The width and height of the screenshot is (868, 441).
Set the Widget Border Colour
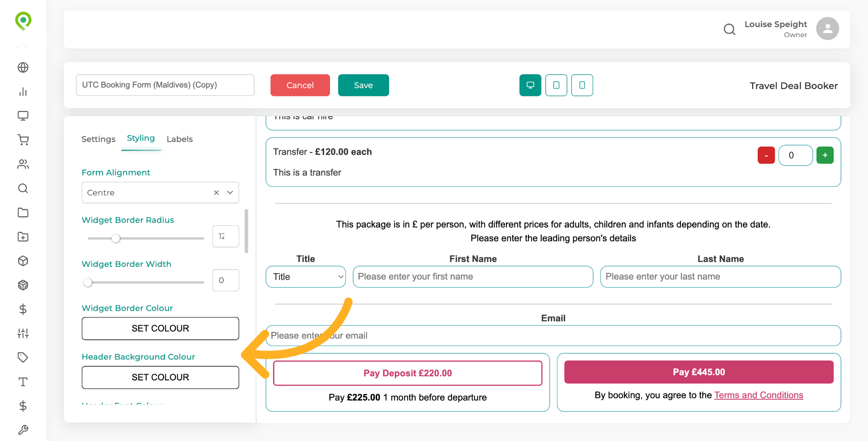pyautogui.click(x=160, y=328)
